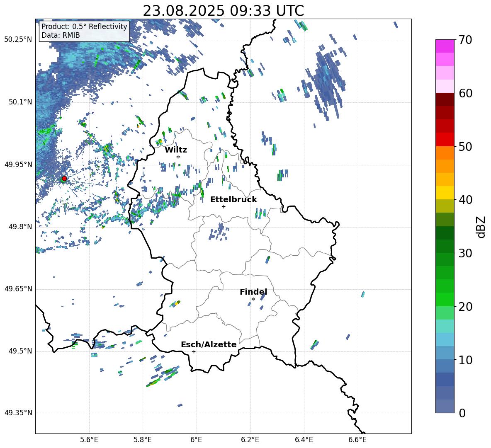Click the Findel station cross marker
This screenshot has height=448, width=491.
253,299
